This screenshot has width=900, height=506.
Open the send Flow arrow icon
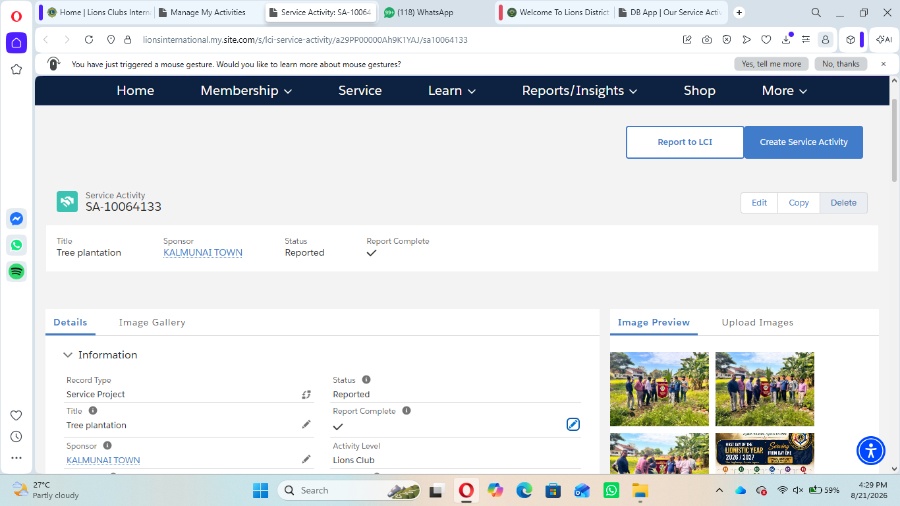pos(746,40)
